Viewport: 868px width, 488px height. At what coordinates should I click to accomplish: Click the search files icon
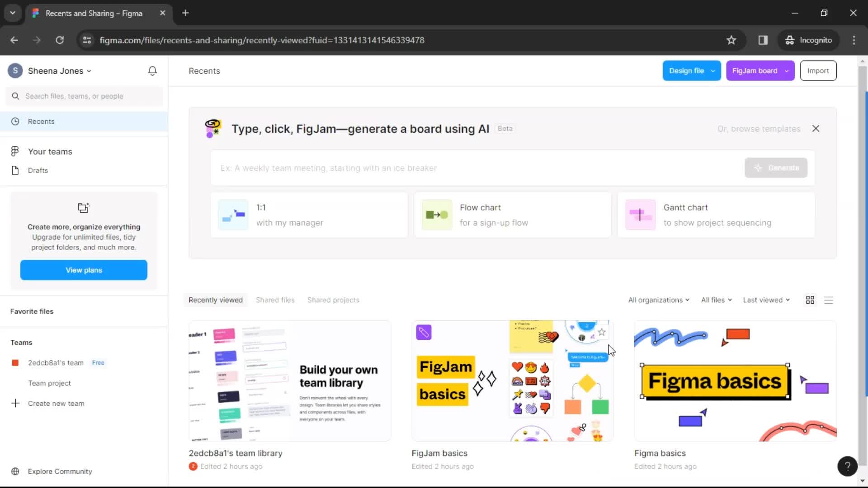(16, 96)
